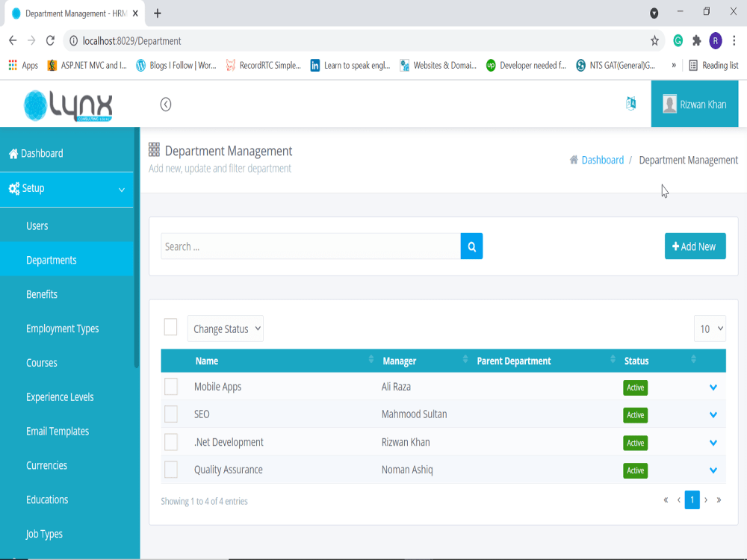The width and height of the screenshot is (747, 560).
Task: Check the .Net Development row checkbox
Action: tap(171, 442)
